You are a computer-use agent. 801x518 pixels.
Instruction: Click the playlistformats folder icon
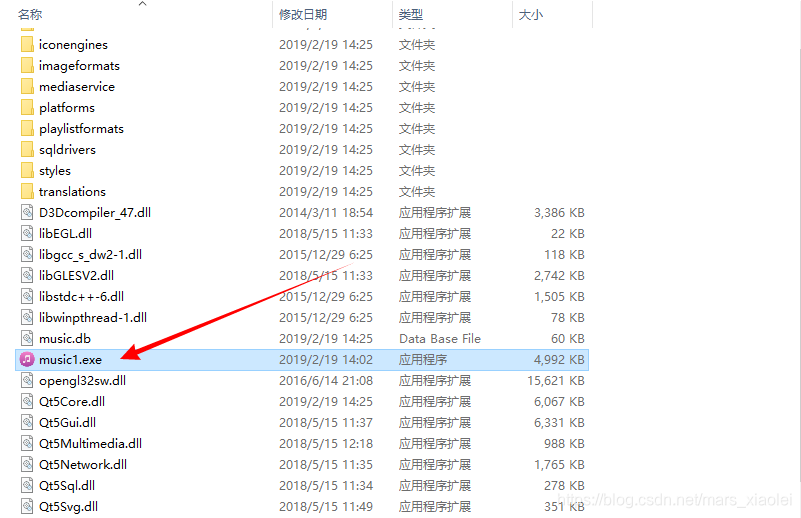[x=28, y=128]
